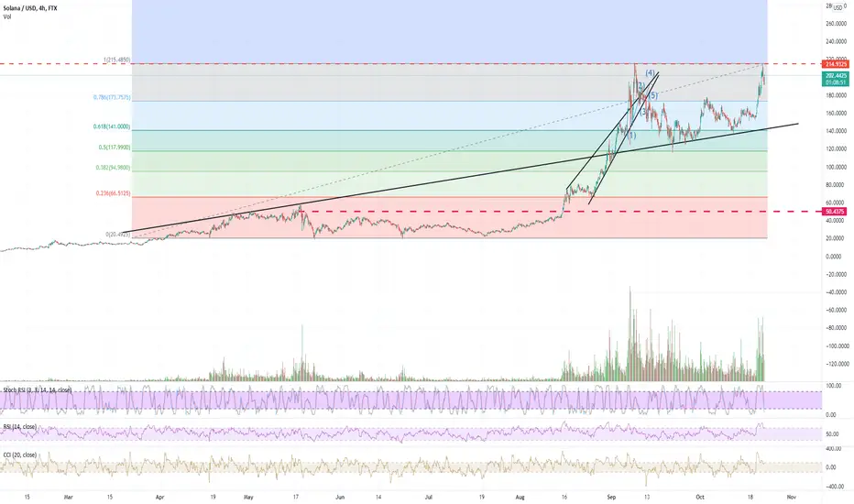Select the (5) Elliott wave label
854x504 pixels.
click(653, 95)
